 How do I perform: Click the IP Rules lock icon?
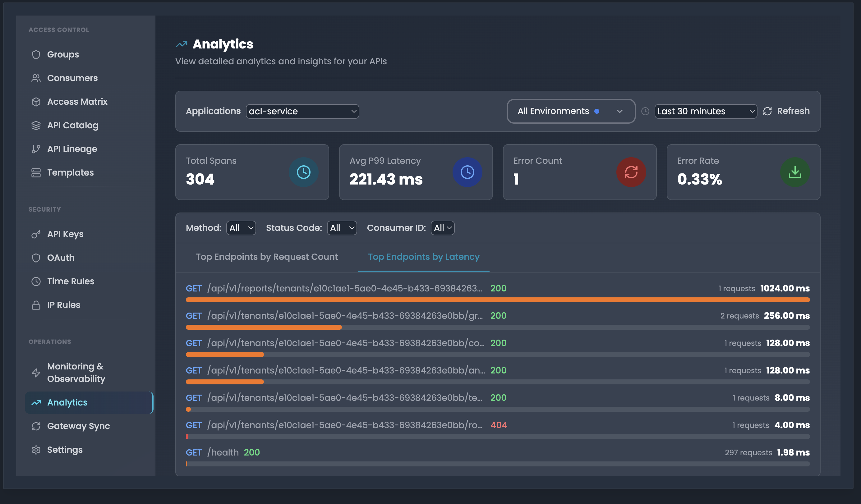click(x=36, y=305)
